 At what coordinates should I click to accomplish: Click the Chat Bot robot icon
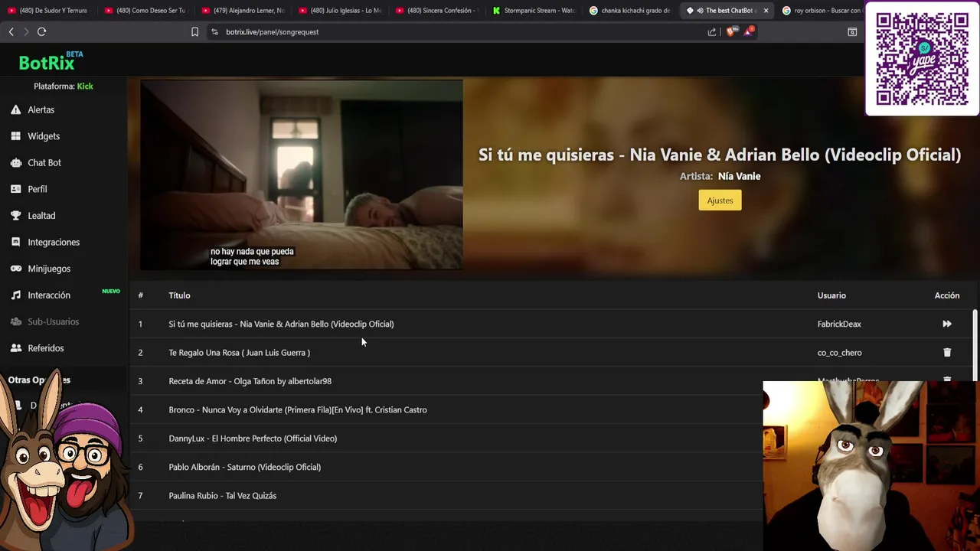pyautogui.click(x=15, y=162)
